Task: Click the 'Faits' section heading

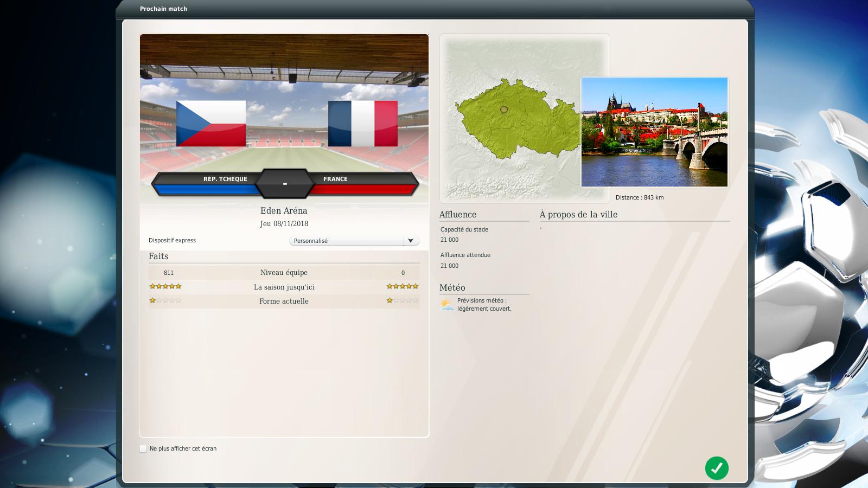Action: [x=158, y=256]
